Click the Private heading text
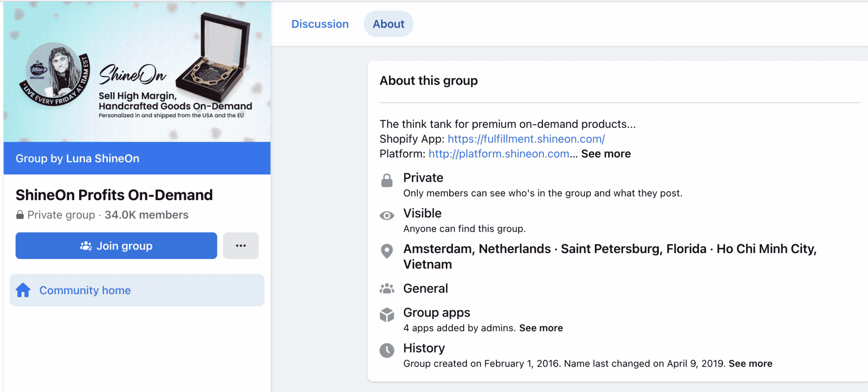 click(423, 178)
